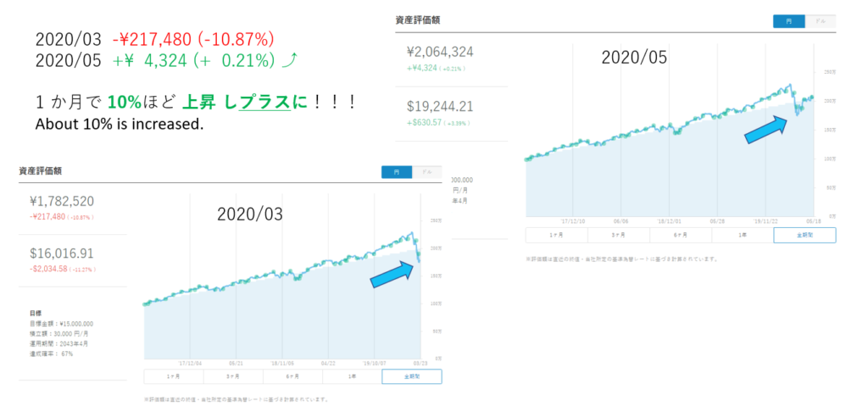Click the green upward arrow after +0.21%
This screenshot has width=868, height=418.
(x=289, y=60)
